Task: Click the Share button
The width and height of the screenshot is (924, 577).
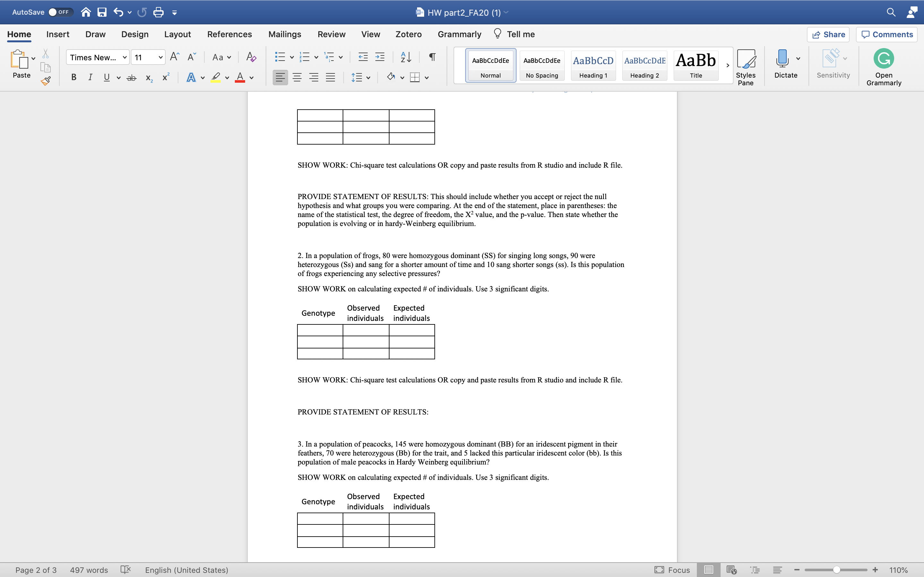Action: pyautogui.click(x=828, y=34)
